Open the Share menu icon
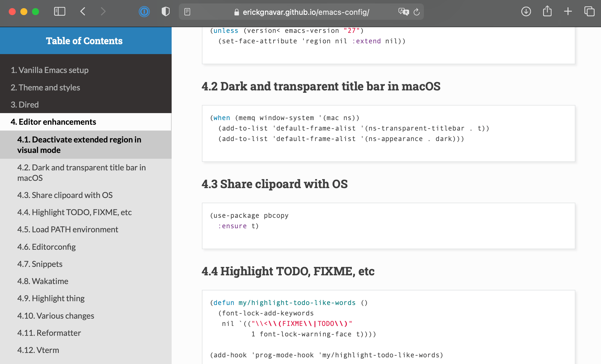Image resolution: width=601 pixels, height=364 pixels. click(547, 12)
